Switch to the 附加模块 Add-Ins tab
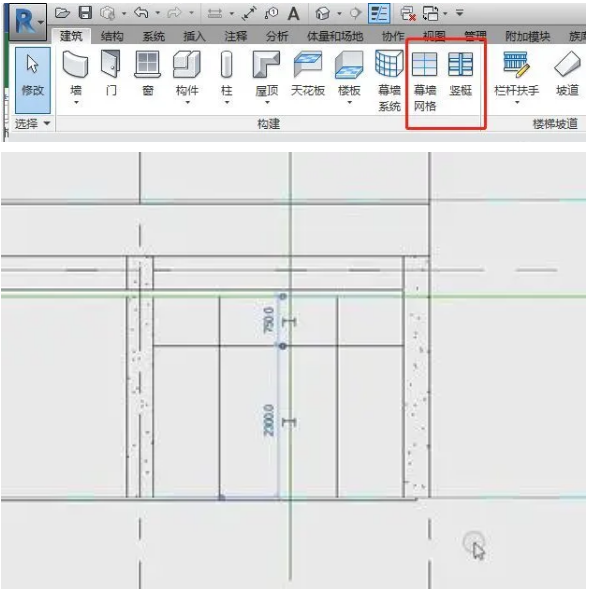This screenshot has height=595, width=591. (528, 36)
